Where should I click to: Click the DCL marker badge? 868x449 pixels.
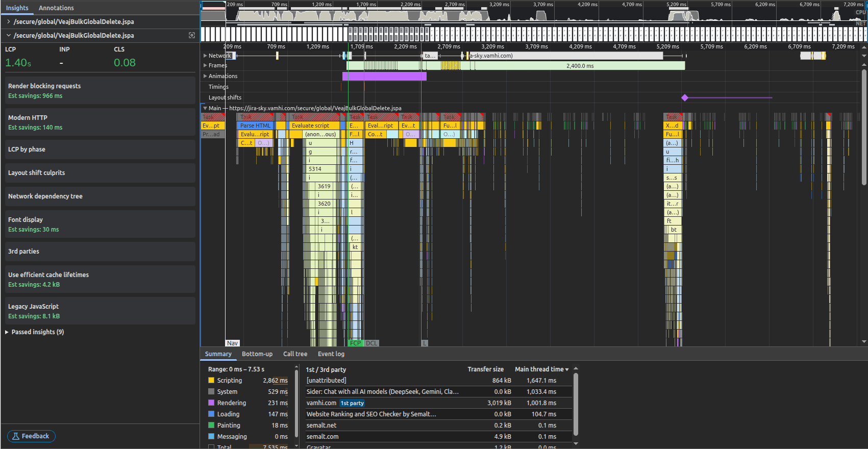click(x=371, y=343)
